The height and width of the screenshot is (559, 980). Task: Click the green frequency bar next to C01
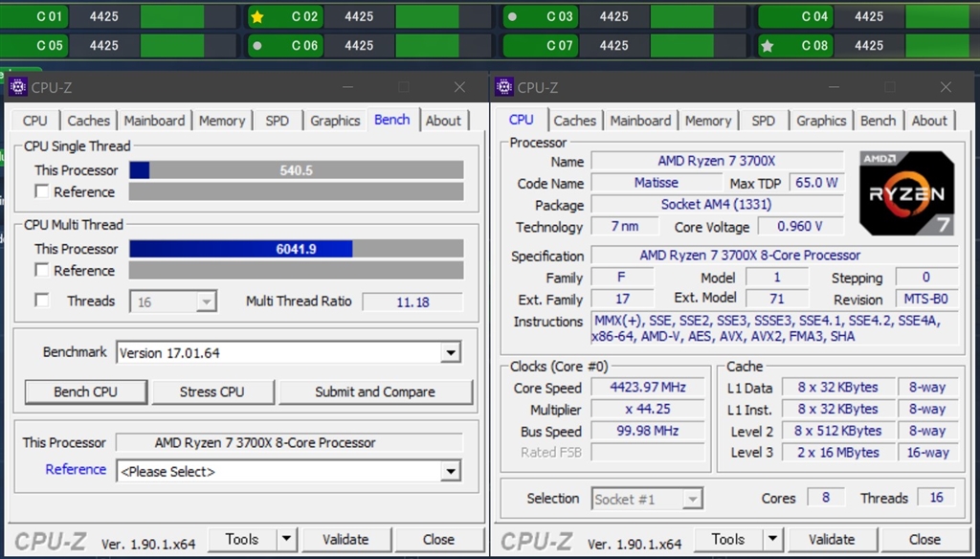click(x=172, y=16)
